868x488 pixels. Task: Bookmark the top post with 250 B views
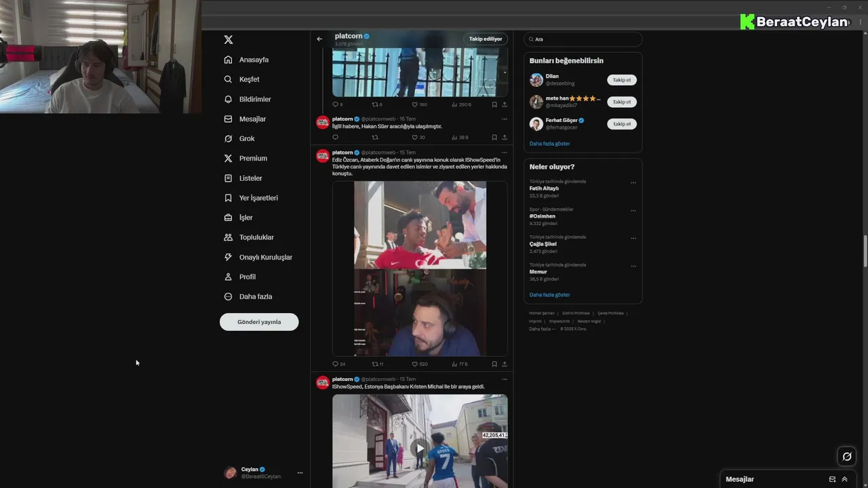click(494, 104)
